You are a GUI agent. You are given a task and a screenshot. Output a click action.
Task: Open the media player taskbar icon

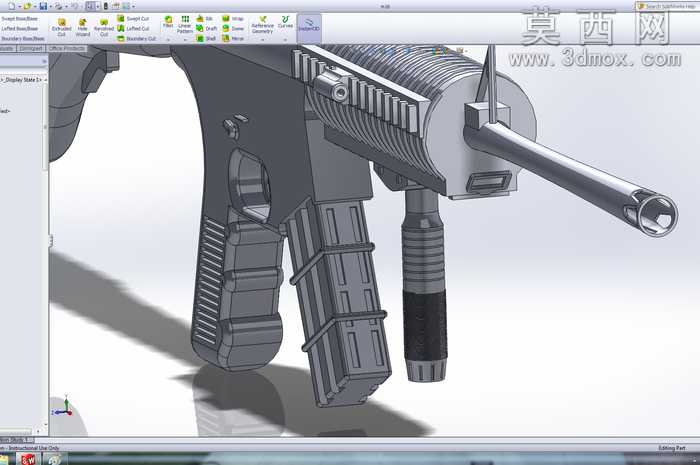pos(54,459)
